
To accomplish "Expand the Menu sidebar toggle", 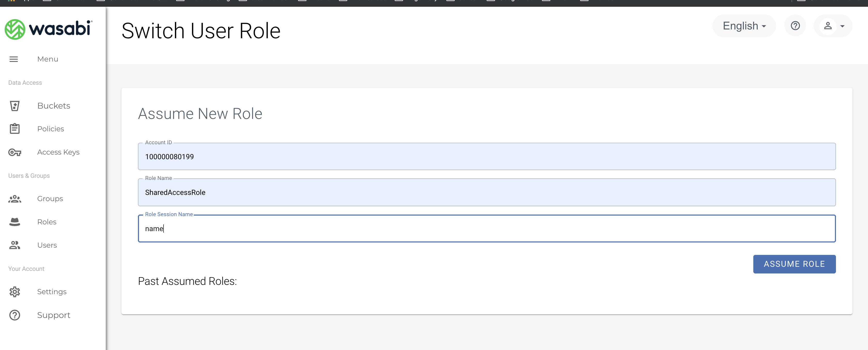I will [14, 59].
